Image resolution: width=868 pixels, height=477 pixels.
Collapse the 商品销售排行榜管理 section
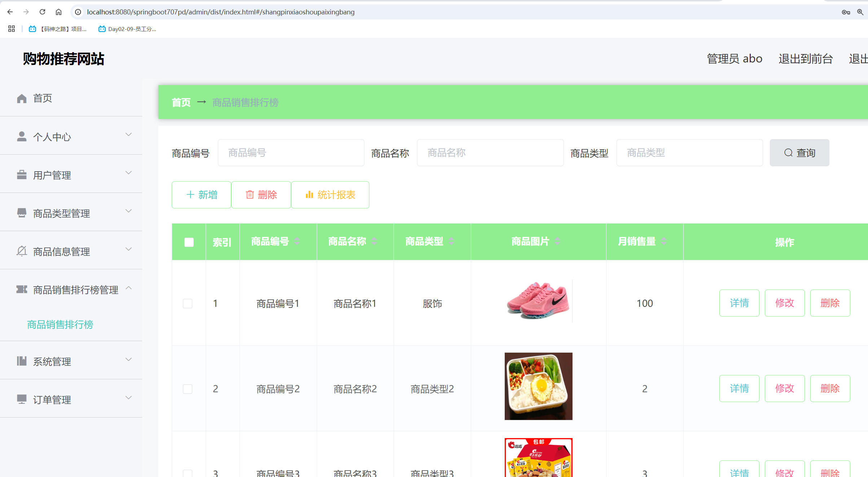129,288
